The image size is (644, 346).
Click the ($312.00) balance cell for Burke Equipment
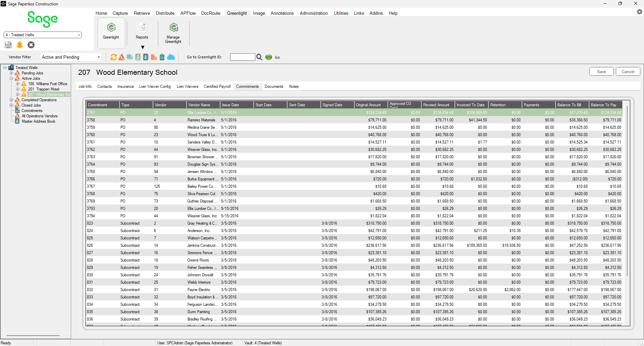pyautogui.click(x=572, y=179)
